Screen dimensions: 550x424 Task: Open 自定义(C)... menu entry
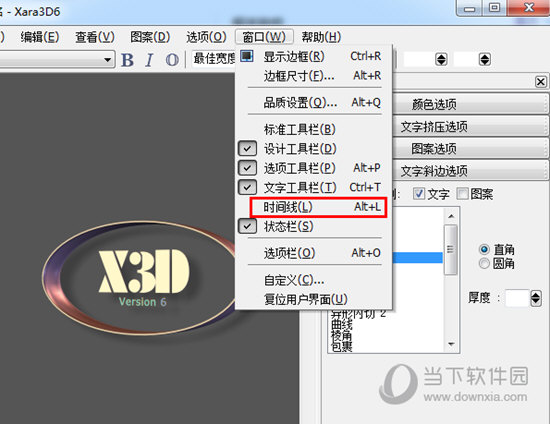(314, 280)
